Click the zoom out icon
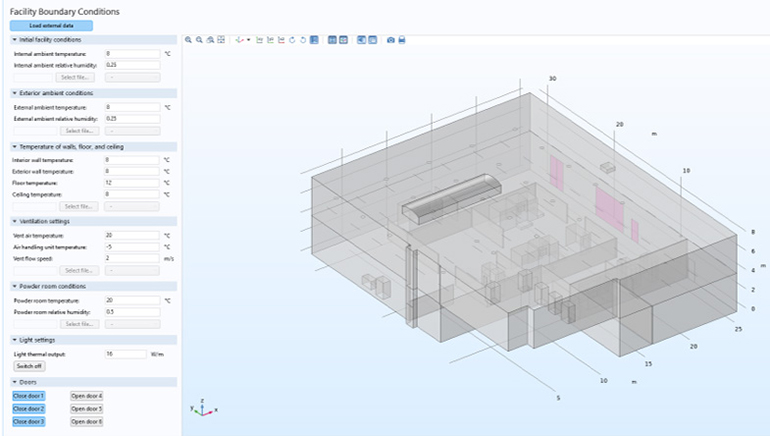This screenshot has height=436, width=770. 200,40
